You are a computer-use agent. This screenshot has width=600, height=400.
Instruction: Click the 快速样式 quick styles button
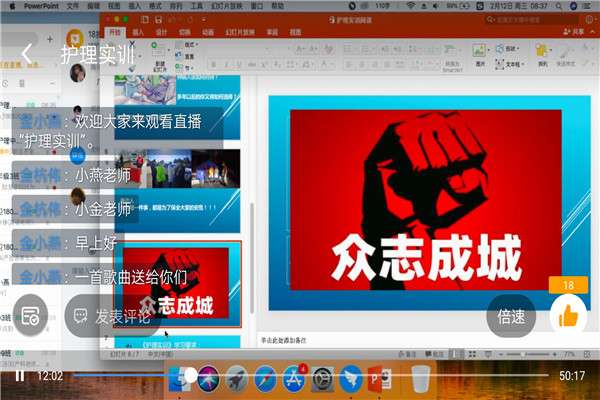565,56
